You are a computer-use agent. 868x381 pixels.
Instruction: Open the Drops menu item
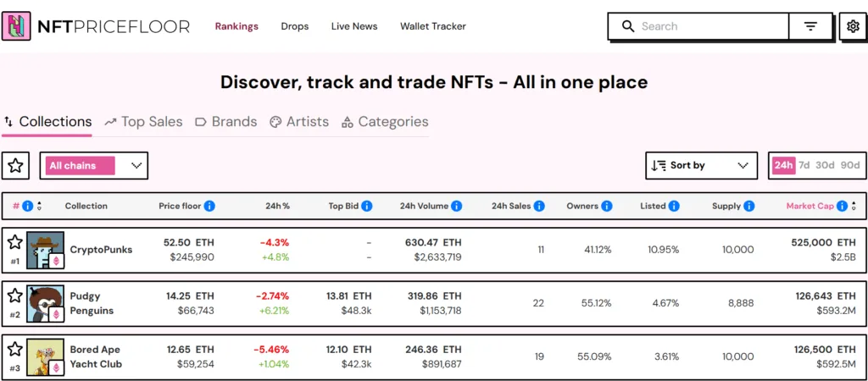tap(295, 26)
